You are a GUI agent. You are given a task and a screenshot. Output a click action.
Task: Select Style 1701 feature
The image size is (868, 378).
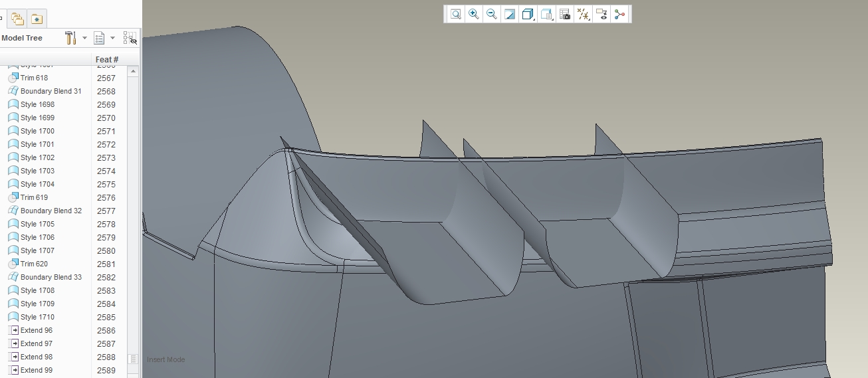click(x=37, y=144)
